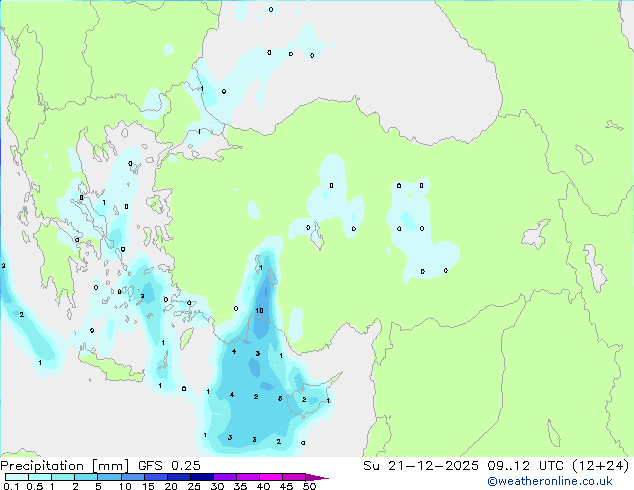634x490 pixels.
Task: Select the 45–50 mm legend swatch
Action: click(294, 477)
